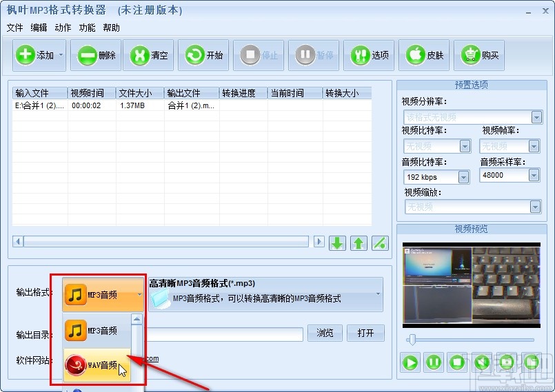The height and width of the screenshot is (392, 555).
Task: Open the 音频采样率 48000 dropdown
Action: click(x=534, y=175)
